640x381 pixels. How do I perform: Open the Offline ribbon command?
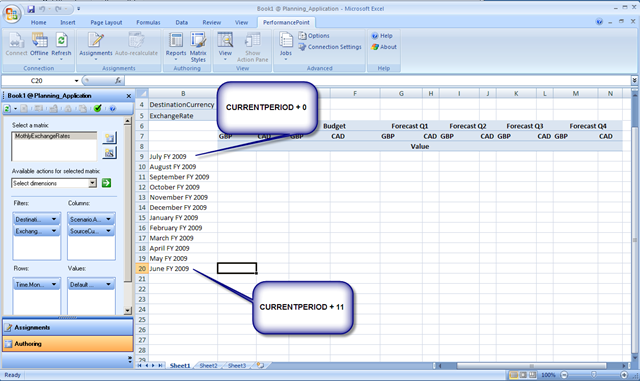click(x=39, y=46)
